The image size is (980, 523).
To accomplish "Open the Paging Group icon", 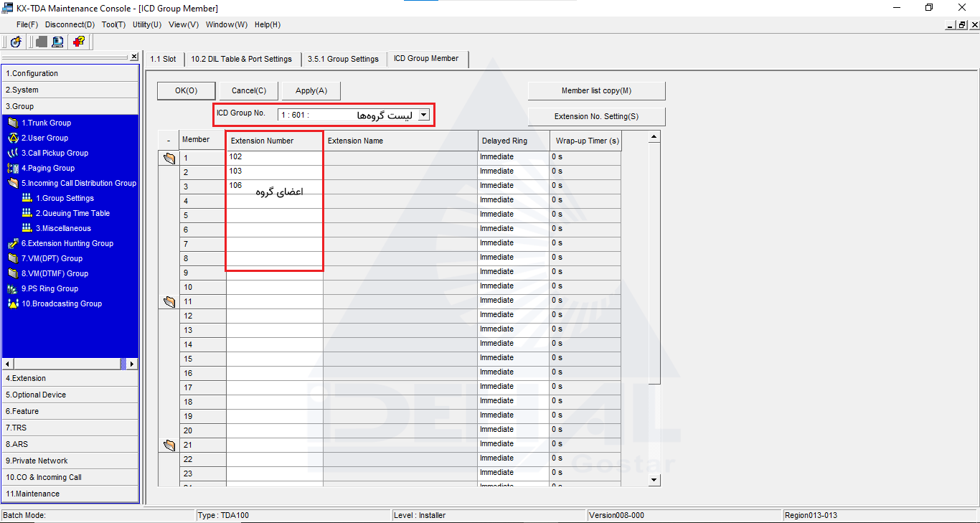I will coord(13,168).
